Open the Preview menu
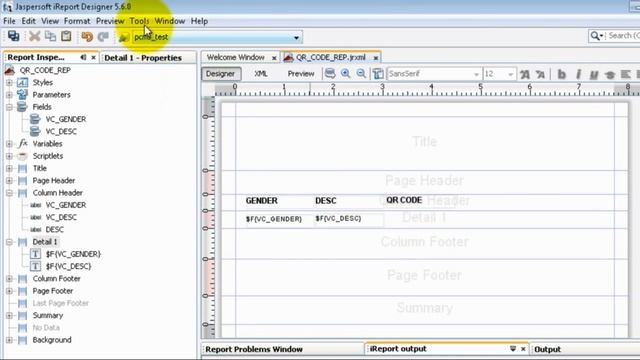The width and height of the screenshot is (640, 360). 110,21
